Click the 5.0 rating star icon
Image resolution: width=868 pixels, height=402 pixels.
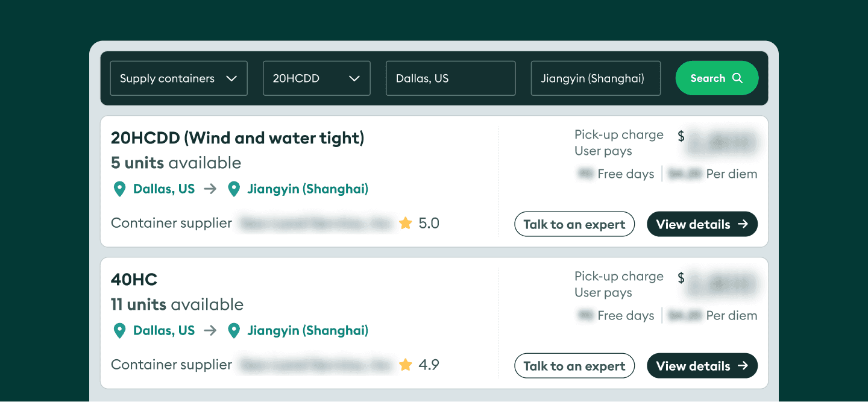(406, 224)
